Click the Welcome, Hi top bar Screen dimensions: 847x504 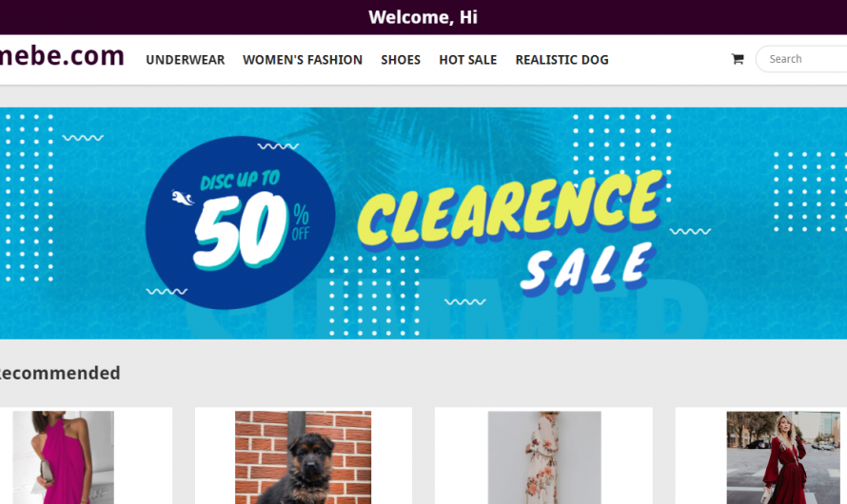point(423,17)
